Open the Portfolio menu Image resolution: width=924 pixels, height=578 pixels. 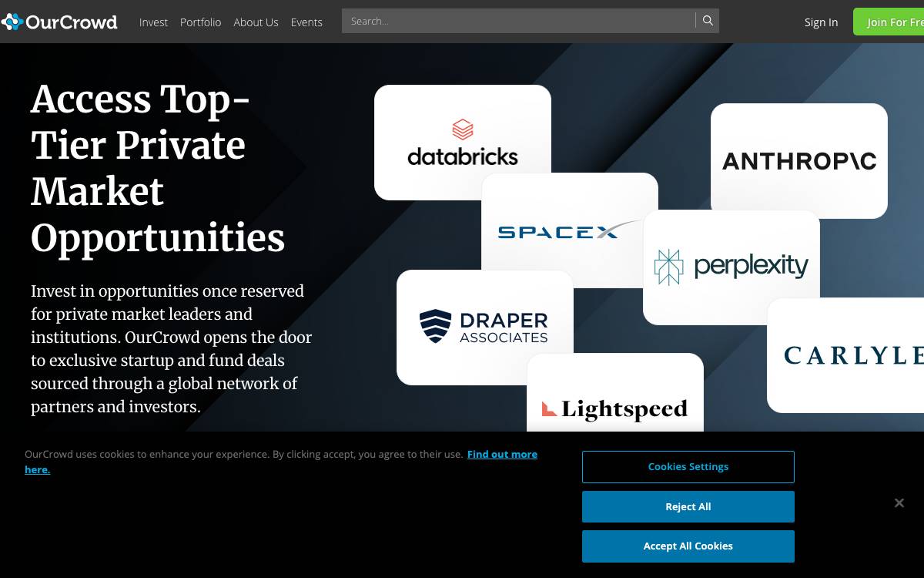pyautogui.click(x=200, y=22)
